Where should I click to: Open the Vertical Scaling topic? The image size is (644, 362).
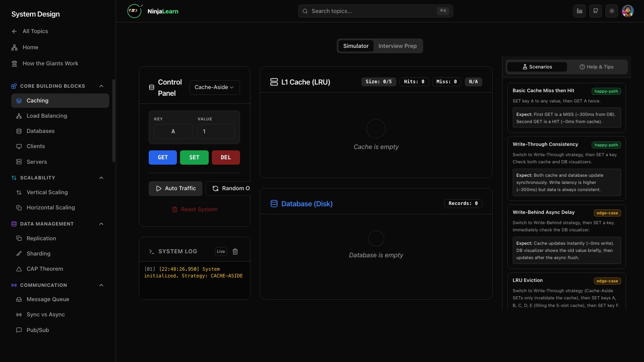coord(60,192)
